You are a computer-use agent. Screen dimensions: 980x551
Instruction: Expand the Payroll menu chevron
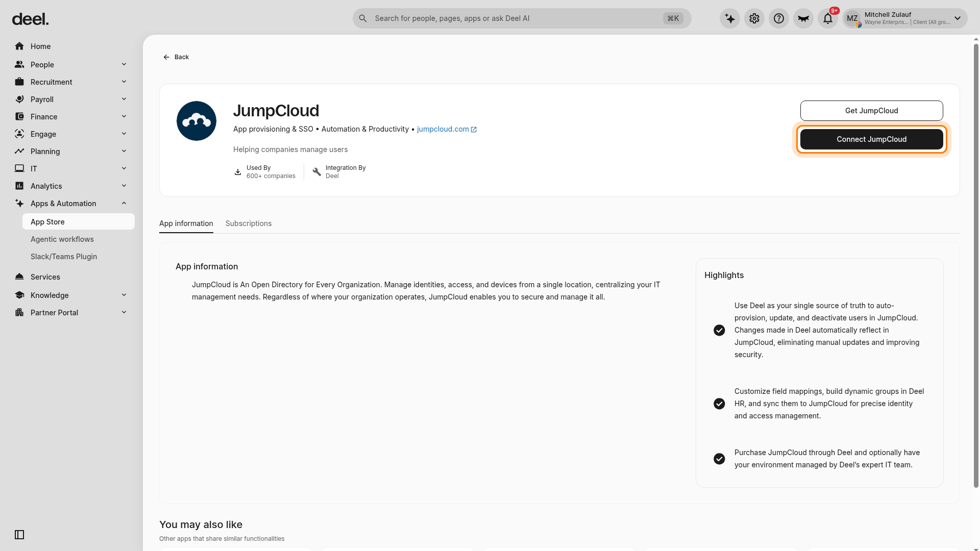[124, 99]
